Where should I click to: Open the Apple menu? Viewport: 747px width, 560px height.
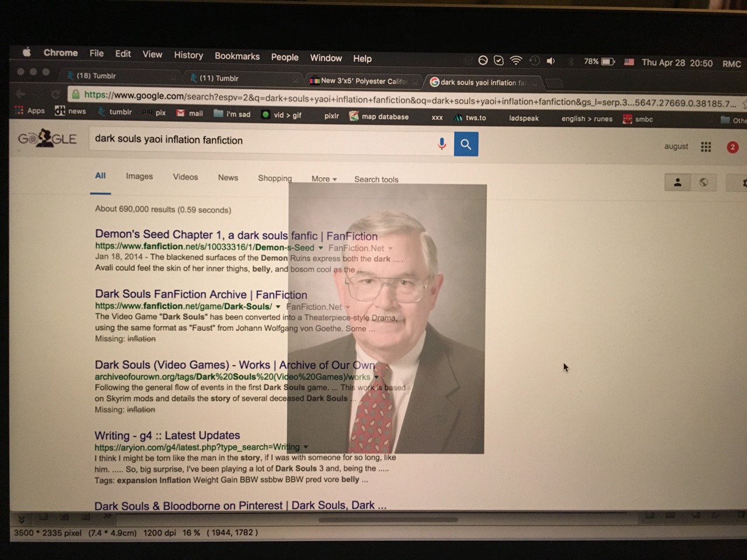tap(26, 52)
